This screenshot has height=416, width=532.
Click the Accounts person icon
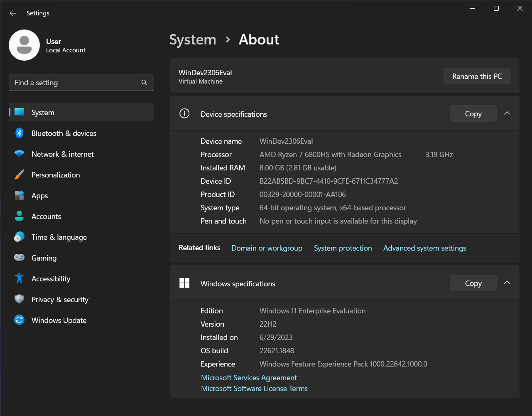point(19,216)
